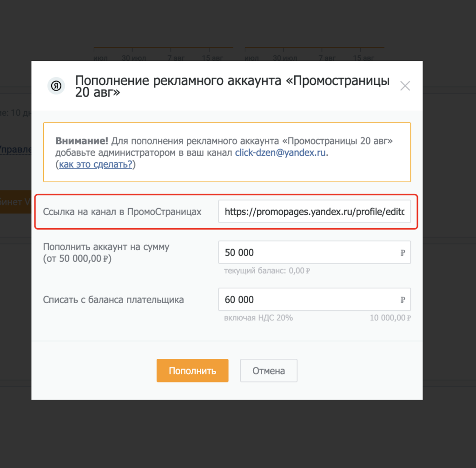Click the ruble icon in payer balance field
This screenshot has width=476, height=468.
(x=403, y=300)
